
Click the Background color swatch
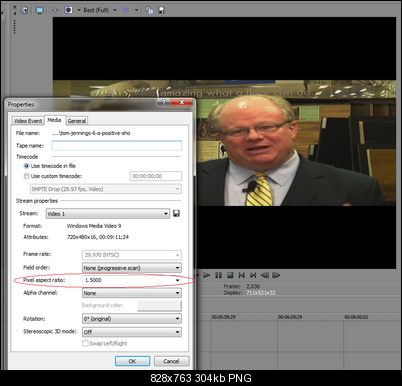[159, 305]
